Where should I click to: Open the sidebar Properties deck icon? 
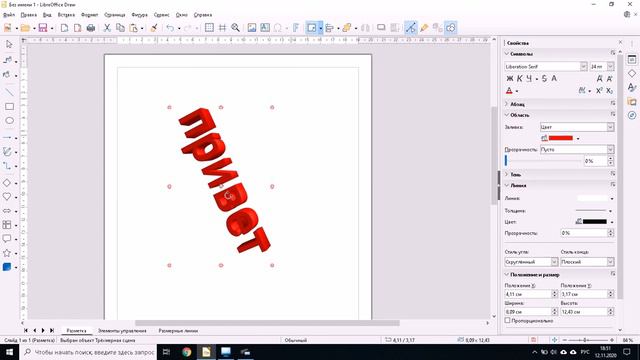[x=632, y=59]
